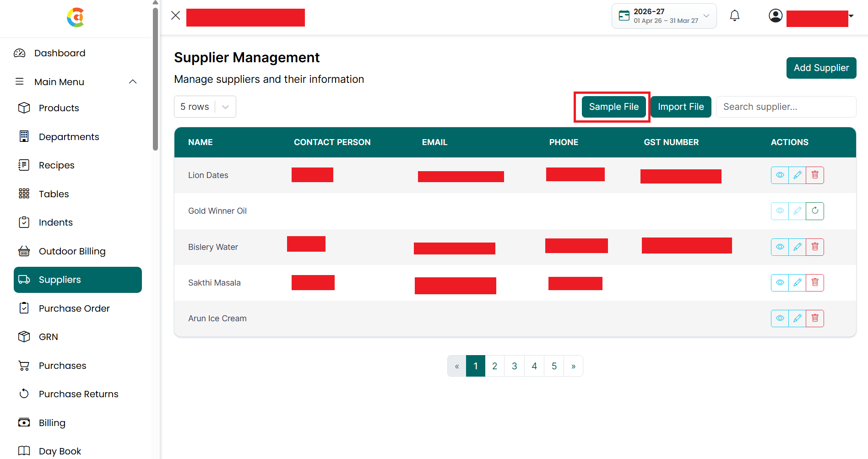Download the Sample File
868x459 pixels.
[x=613, y=107]
